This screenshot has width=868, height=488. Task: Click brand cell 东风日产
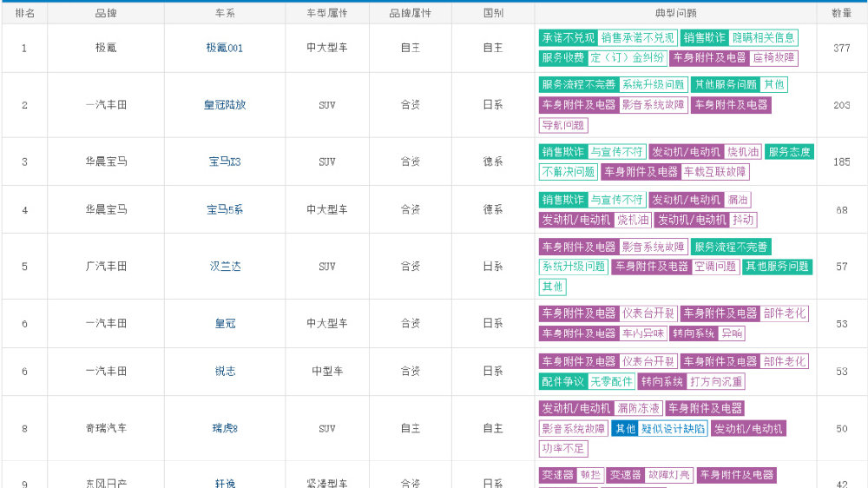(106, 483)
